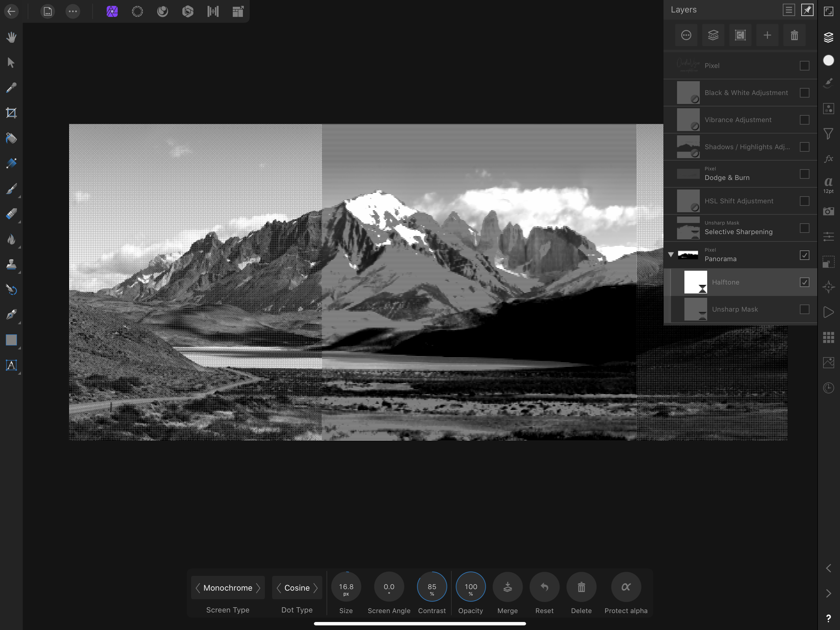The width and height of the screenshot is (840, 630).
Task: Show the Dodge & Burn layer
Action: [804, 174]
